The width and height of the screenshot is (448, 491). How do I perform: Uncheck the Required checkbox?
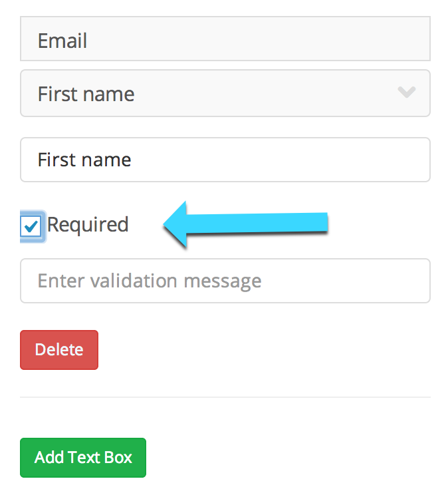31,226
